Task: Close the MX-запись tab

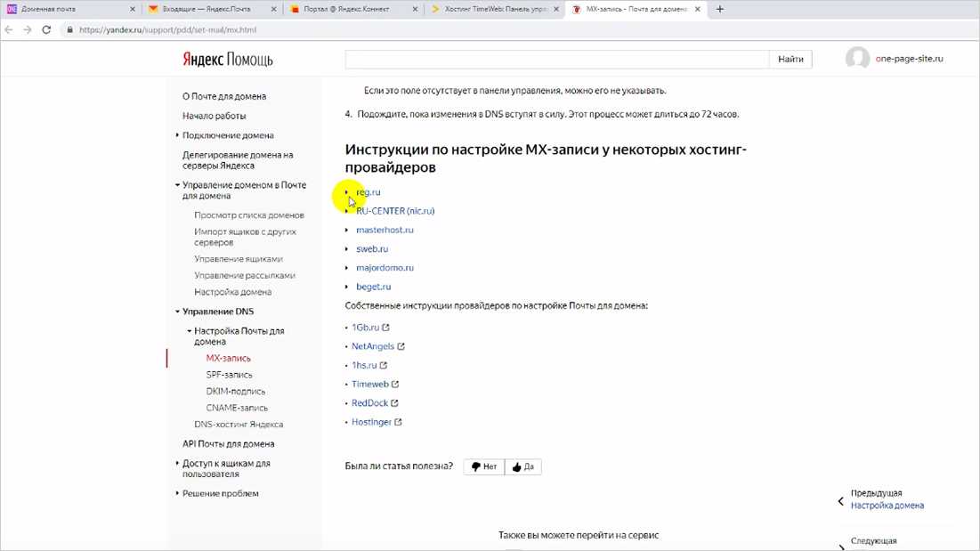Action: click(698, 10)
